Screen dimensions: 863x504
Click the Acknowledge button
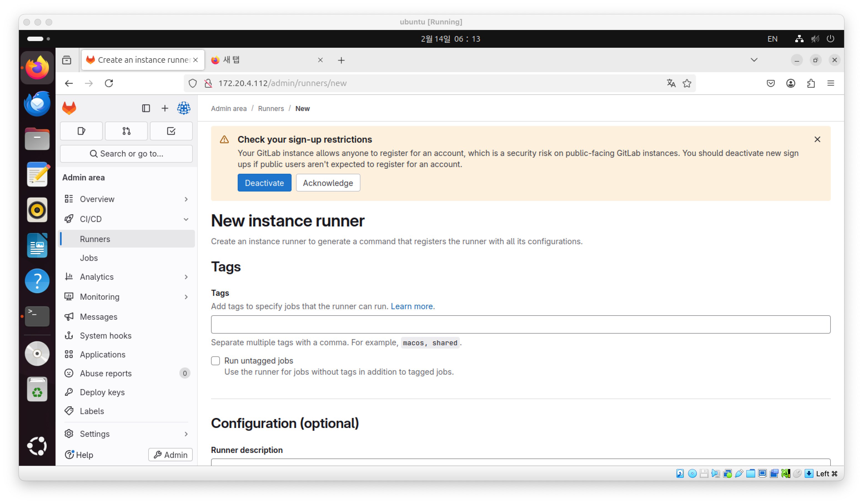tap(328, 183)
